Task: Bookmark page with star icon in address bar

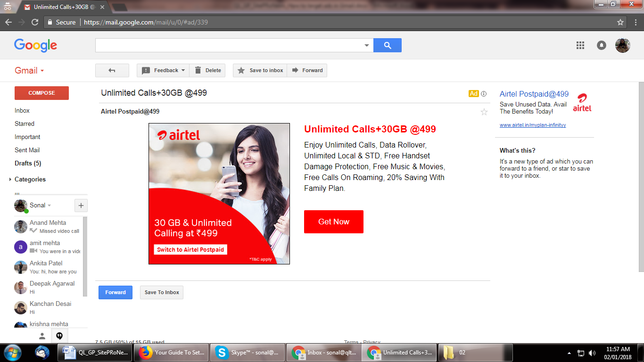Action: click(620, 22)
